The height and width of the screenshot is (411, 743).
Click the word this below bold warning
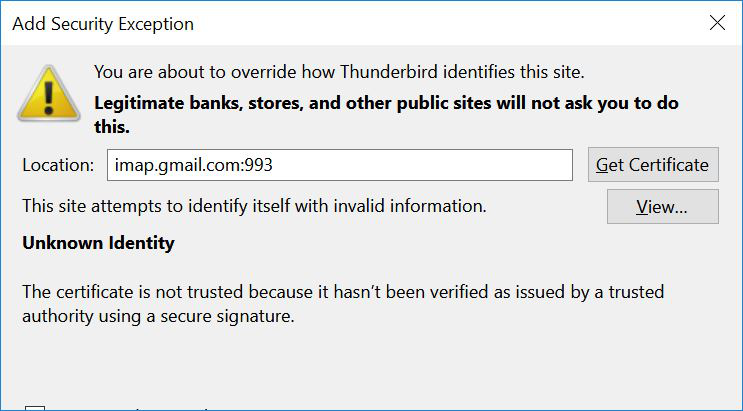coord(112,127)
